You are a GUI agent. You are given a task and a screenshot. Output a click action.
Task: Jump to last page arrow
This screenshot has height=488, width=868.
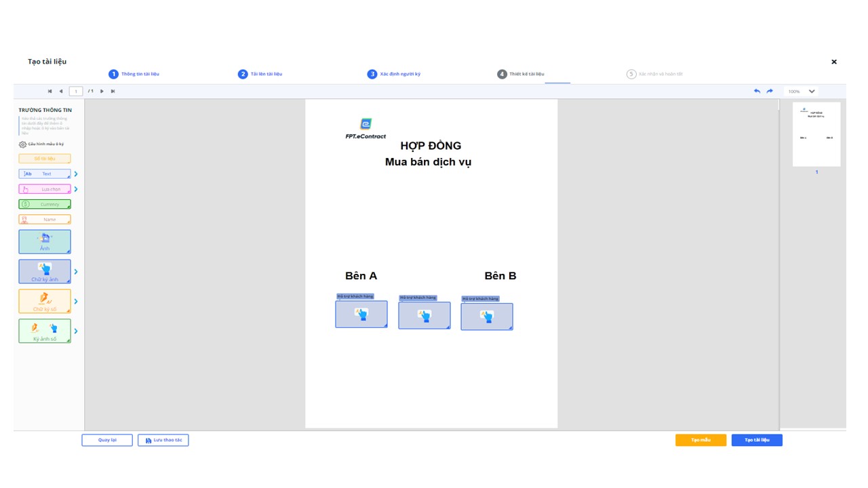tap(113, 91)
